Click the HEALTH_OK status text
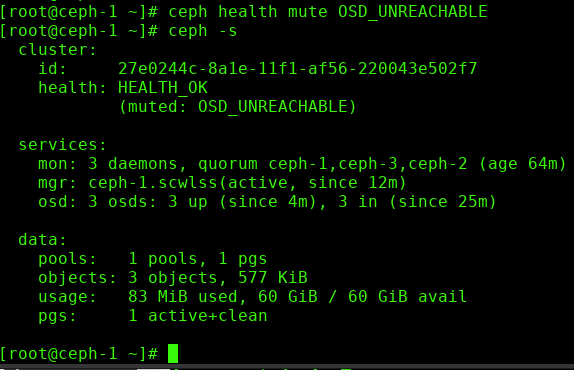Viewport: 574px width, 370px height. click(163, 88)
